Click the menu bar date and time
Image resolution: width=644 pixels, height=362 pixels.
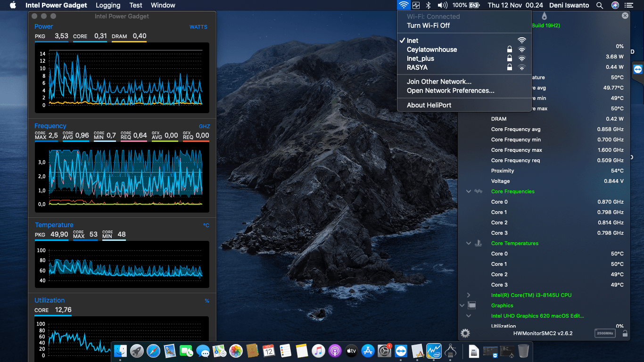[515, 5]
